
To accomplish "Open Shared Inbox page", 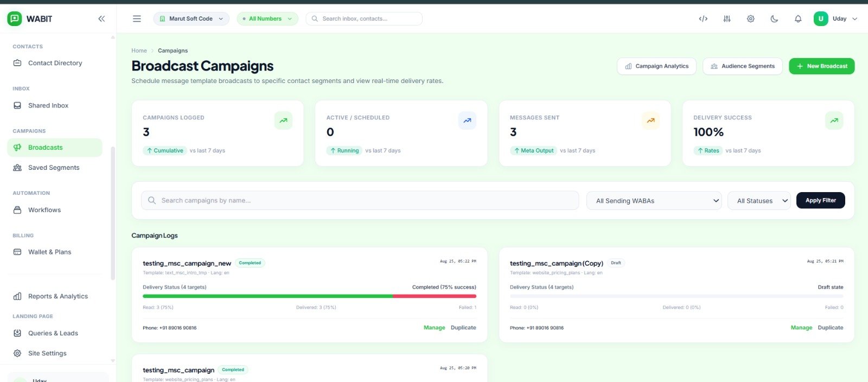I will [55, 105].
